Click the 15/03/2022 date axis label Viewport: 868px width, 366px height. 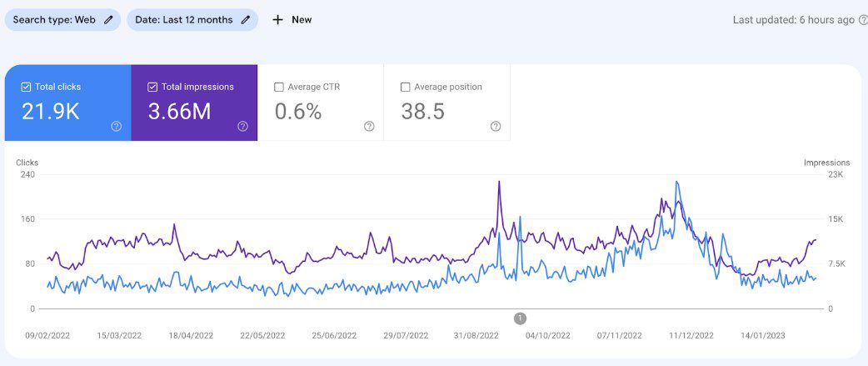(x=119, y=335)
